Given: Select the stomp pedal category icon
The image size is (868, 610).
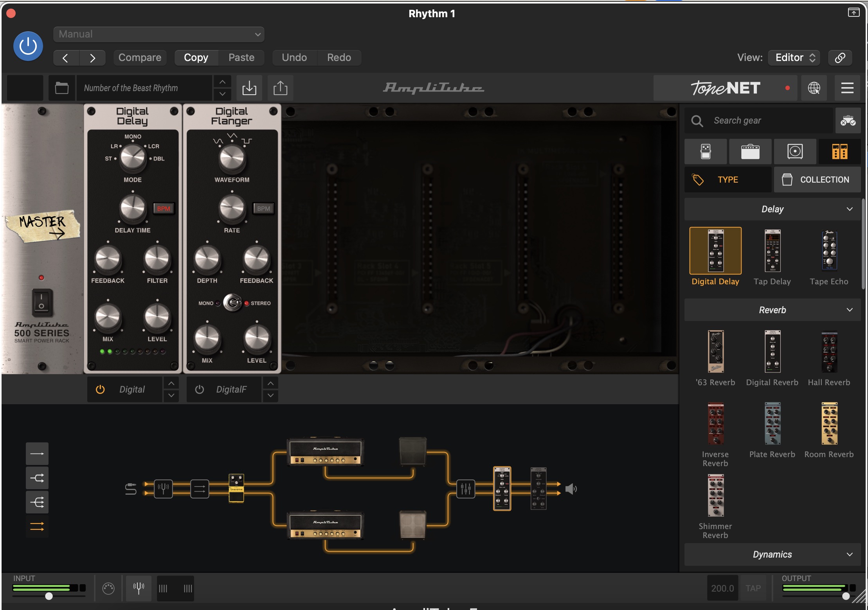Looking at the screenshot, I should [x=706, y=151].
